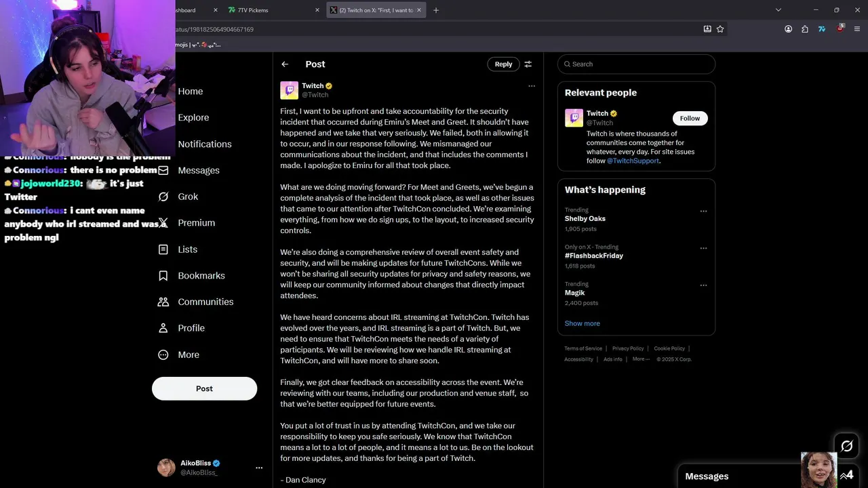Click the '- Dan Clancy' signature text
This screenshot has width=868, height=488.
click(303, 480)
